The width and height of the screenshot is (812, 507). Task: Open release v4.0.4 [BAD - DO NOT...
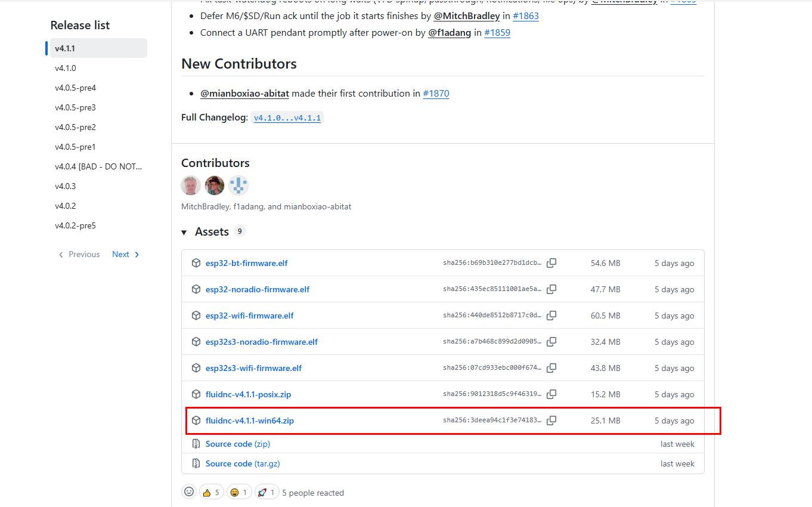click(98, 166)
